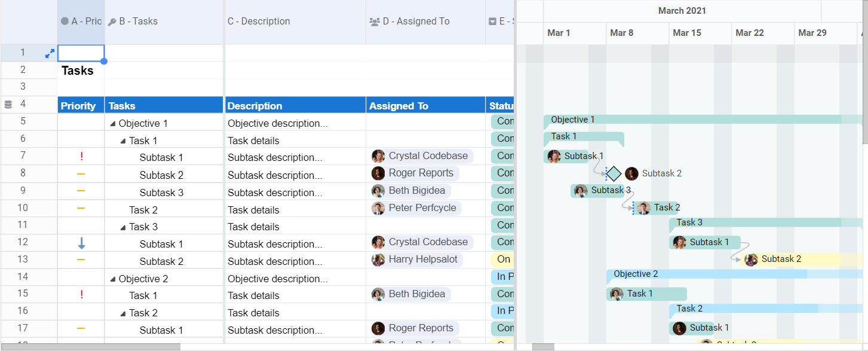Click the Objective 1 bar in Gantt chart
This screenshot has width=868, height=351.
tap(703, 120)
